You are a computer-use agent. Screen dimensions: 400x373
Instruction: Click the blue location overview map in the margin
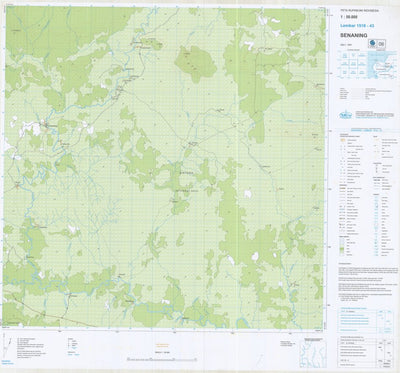(x=382, y=64)
